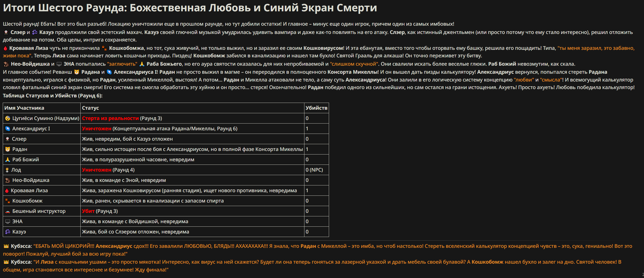Click the blue emoji in the Александриус I table row

pyautogui.click(x=8, y=129)
